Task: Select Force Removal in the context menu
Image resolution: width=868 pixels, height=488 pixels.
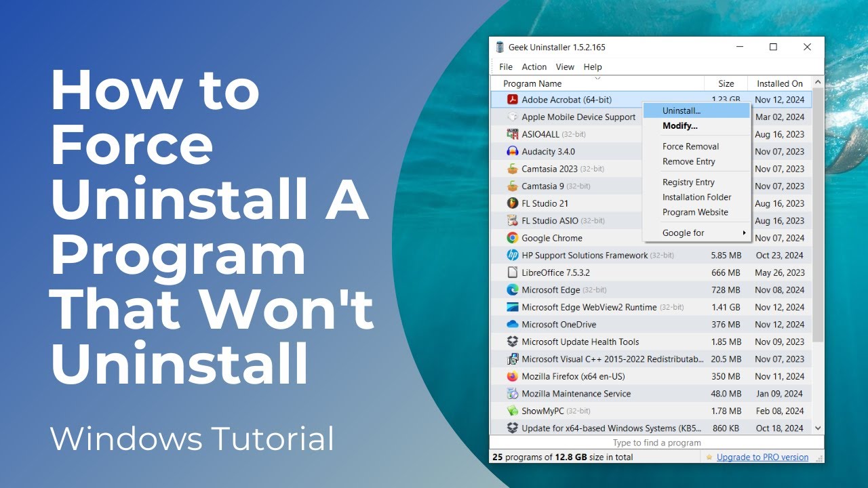Action: 696,146
